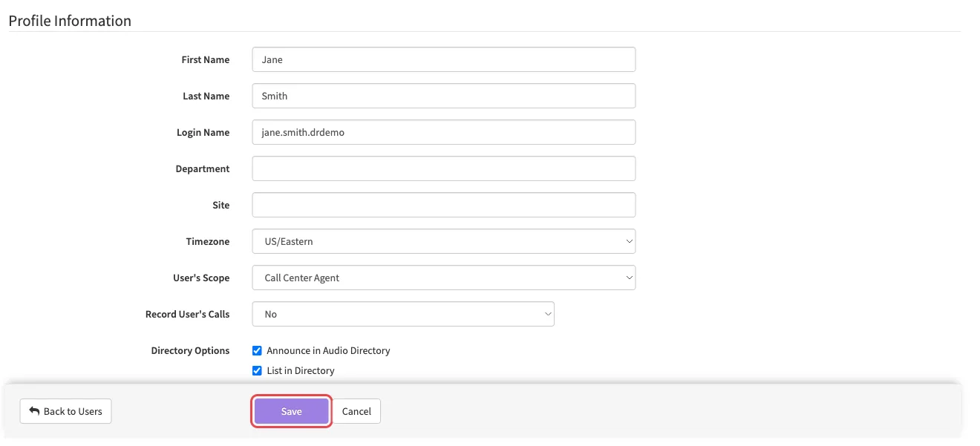Click the Timezone label
This screenshot has width=980, height=446.
point(208,241)
